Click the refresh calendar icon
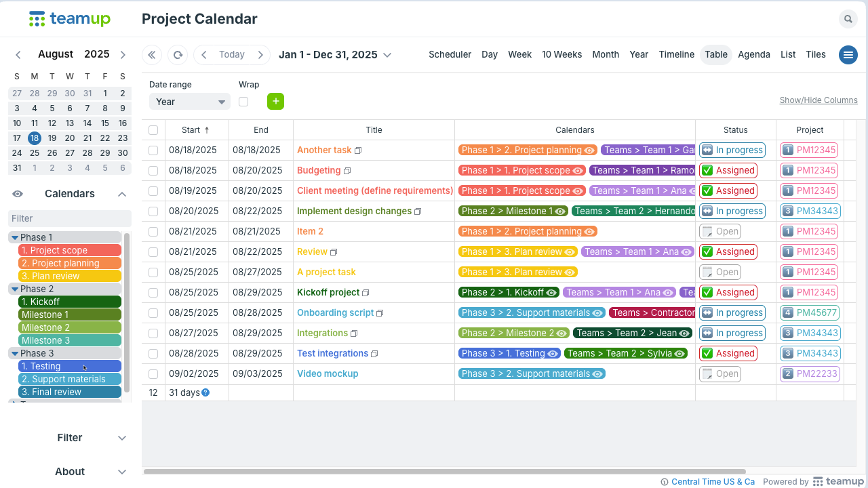868x488 pixels. coord(178,55)
